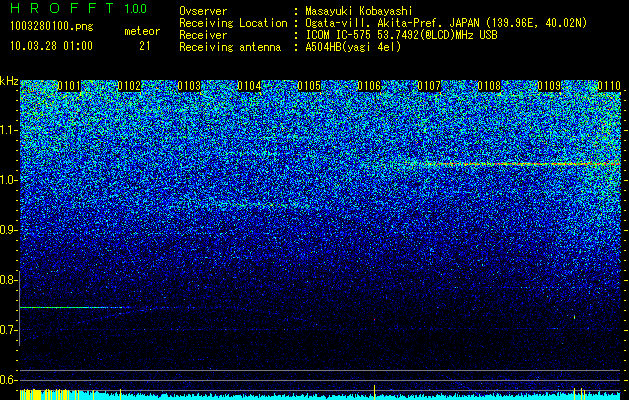
Task: Click the tall yellow spike below 0106
Action: click(x=374, y=392)
